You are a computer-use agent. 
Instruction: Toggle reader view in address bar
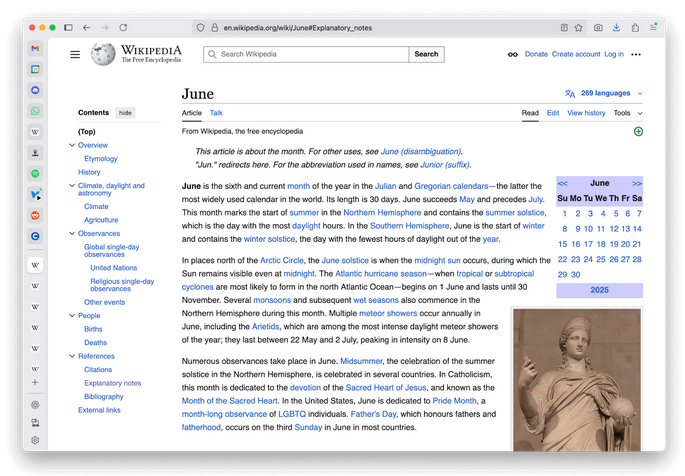(x=564, y=27)
